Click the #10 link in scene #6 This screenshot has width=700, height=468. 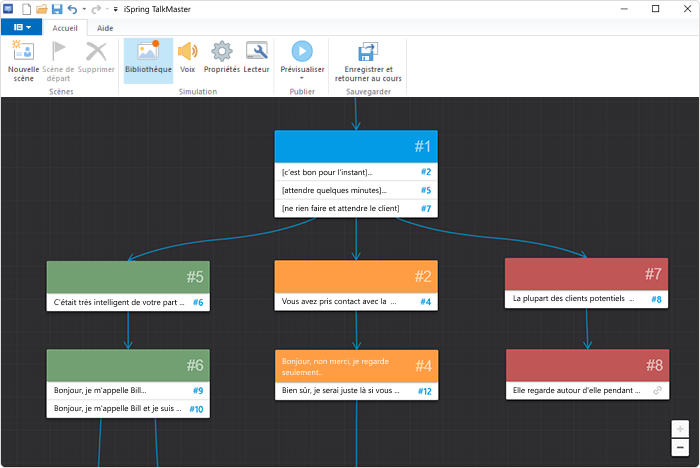196,409
